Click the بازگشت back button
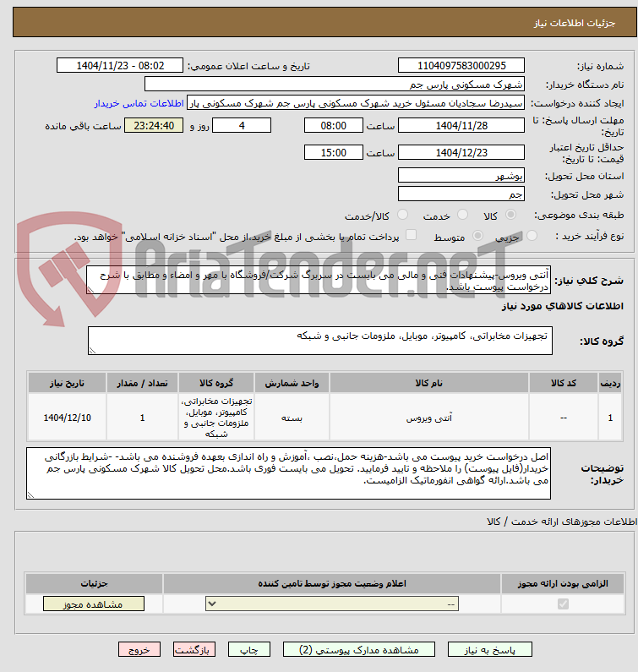Image resolution: width=638 pixels, height=672 pixels. coord(194,650)
